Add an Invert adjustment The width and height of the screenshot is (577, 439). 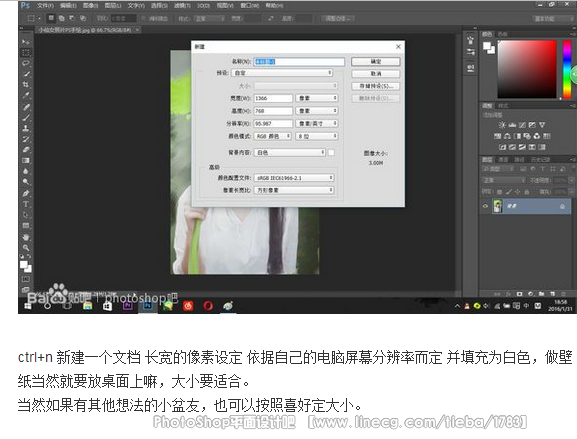coord(502,147)
